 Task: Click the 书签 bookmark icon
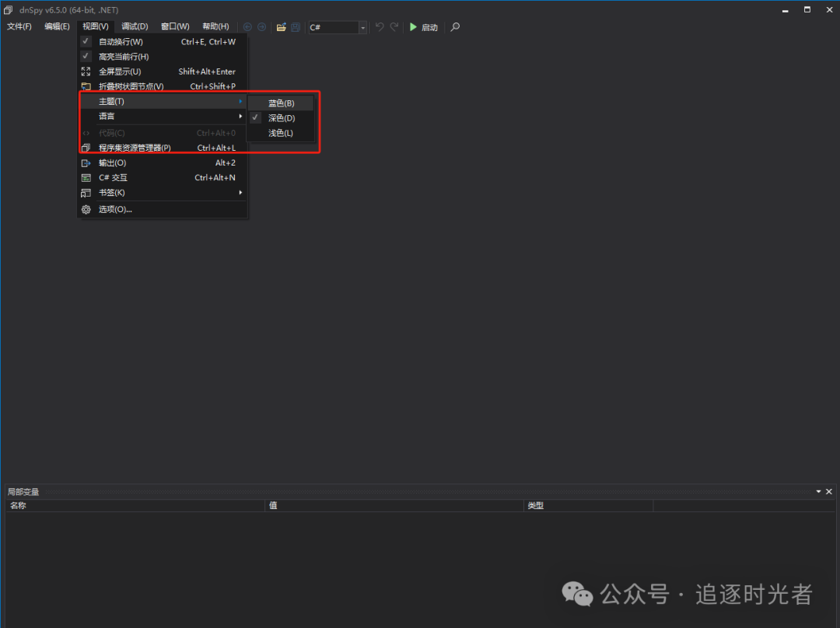[86, 193]
